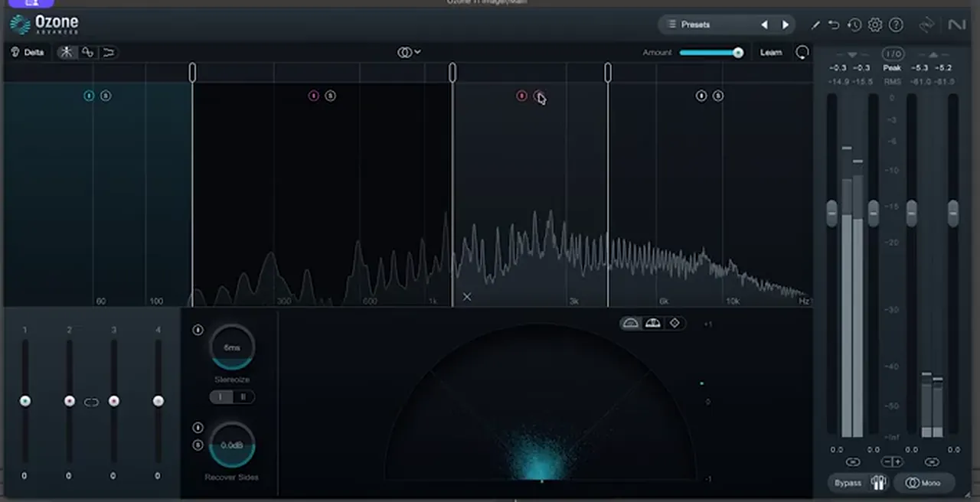
Task: Select the third mode icon next to Delta
Action: (x=109, y=52)
